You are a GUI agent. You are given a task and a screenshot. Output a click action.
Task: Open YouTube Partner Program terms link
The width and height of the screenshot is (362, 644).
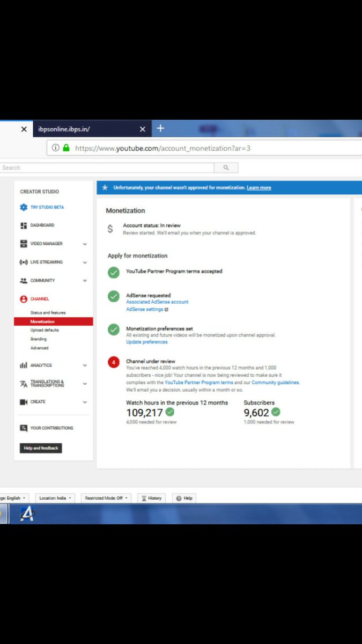199,383
